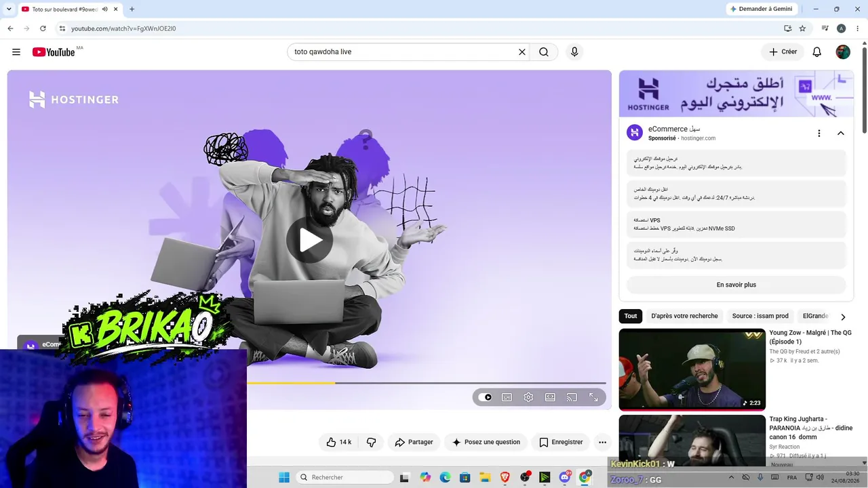Viewport: 868px width, 488px height.
Task: Open Young Zow - Malgré video title
Action: point(810,337)
